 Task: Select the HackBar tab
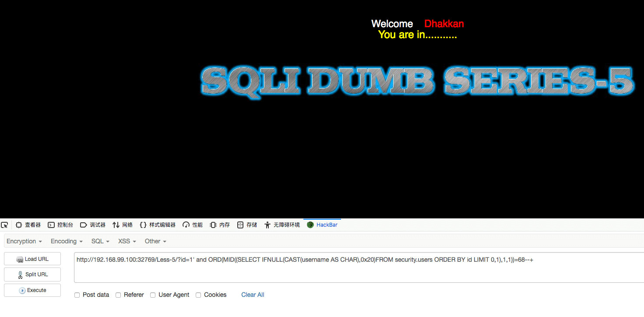click(x=322, y=225)
